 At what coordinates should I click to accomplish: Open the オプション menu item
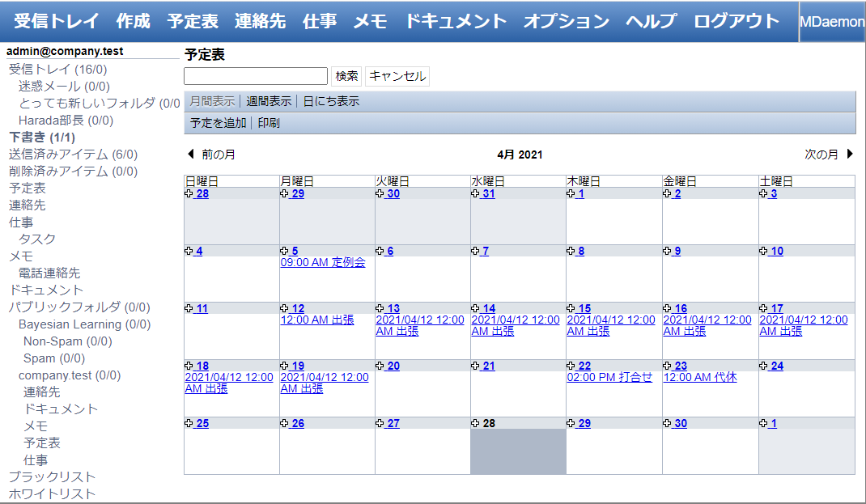[x=566, y=21]
